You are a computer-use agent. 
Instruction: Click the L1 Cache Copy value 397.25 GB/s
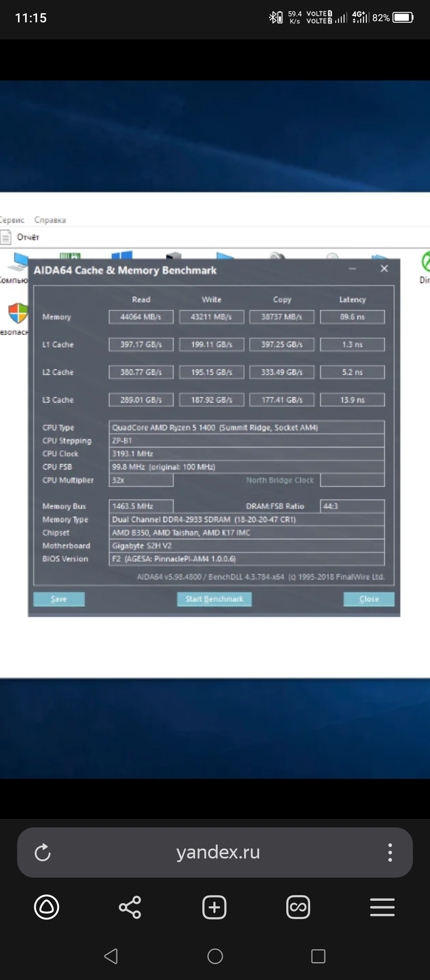pos(282,345)
